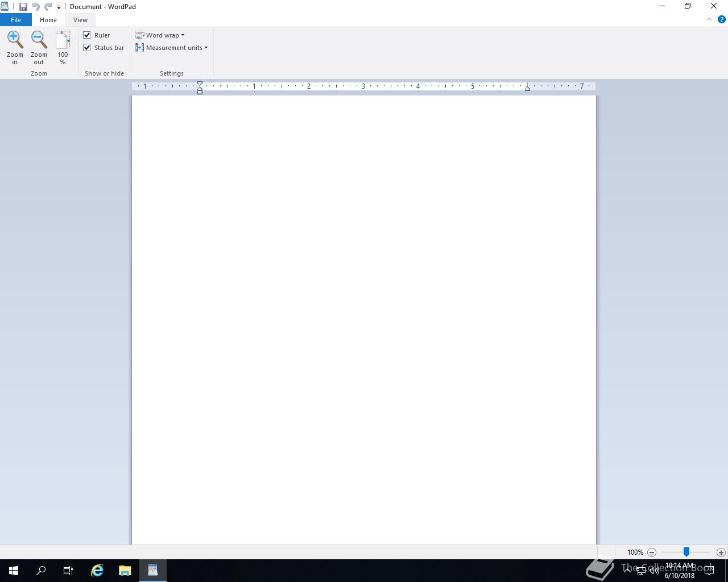728x582 pixels.
Task: Launch Internet Explorer from the taskbar
Action: click(x=97, y=571)
